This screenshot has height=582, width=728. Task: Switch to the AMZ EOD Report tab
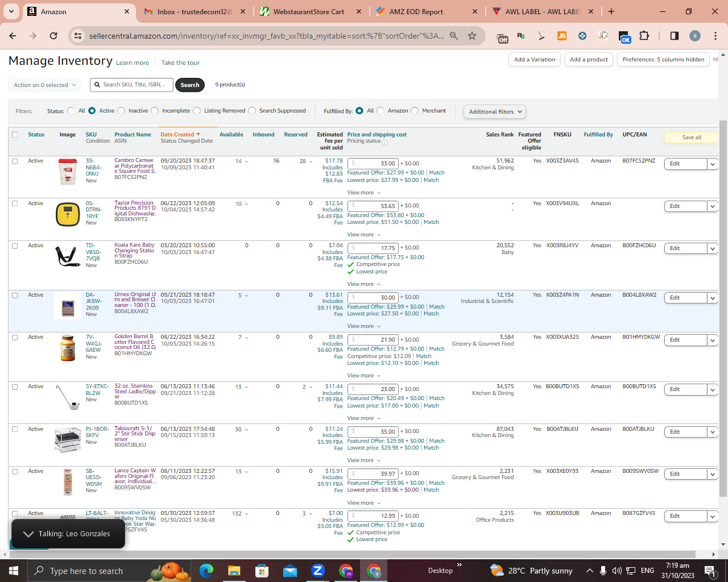point(425,11)
